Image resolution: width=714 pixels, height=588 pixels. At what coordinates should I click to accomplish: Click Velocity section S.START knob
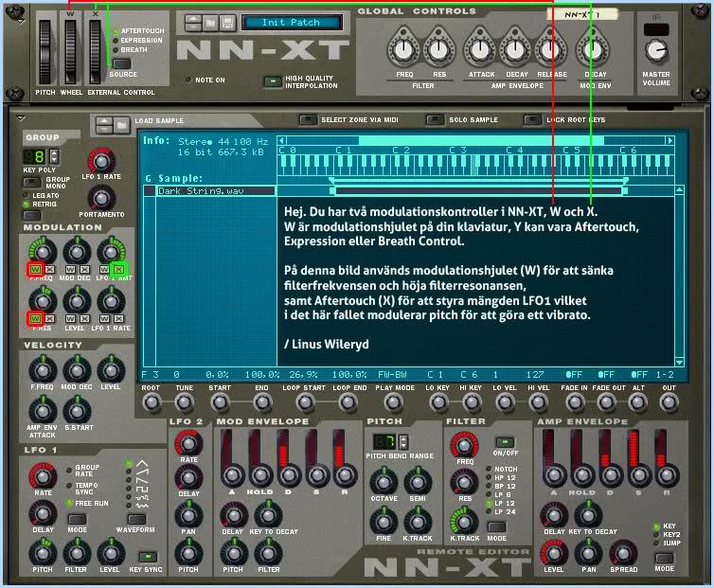point(77,411)
